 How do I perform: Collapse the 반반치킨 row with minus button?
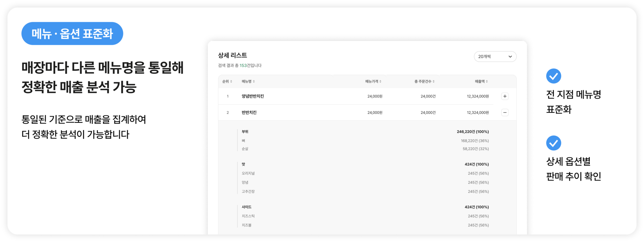click(505, 113)
